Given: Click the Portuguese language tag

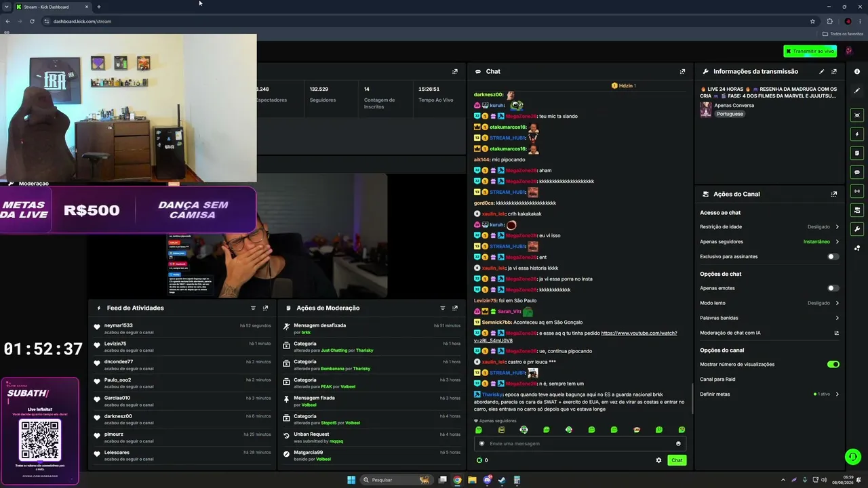Looking at the screenshot, I should coord(730,114).
